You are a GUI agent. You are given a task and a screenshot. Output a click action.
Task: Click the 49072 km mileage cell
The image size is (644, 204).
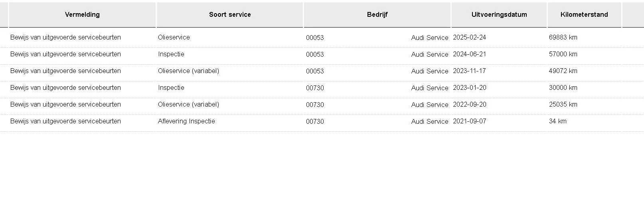coord(563,71)
